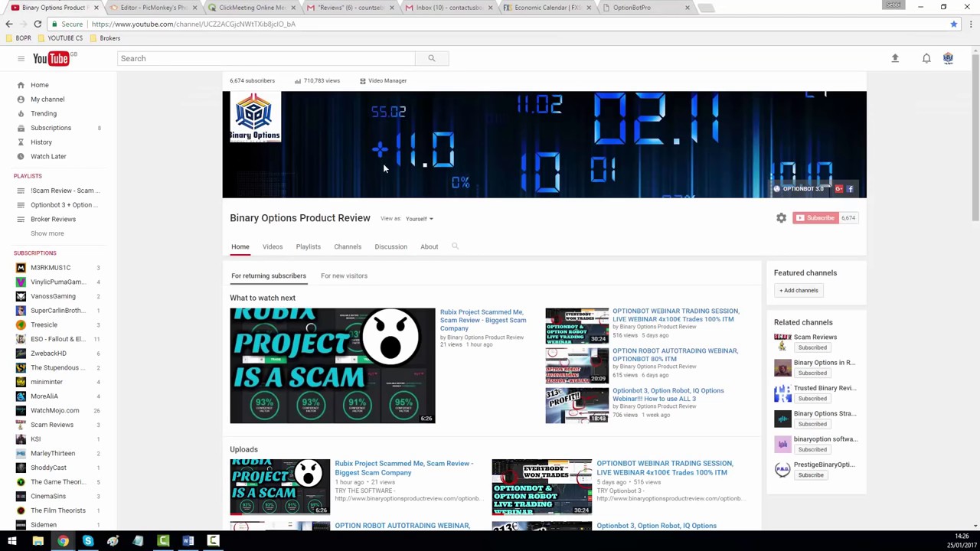Go back in the browser
This screenshot has width=980, height=551.
tap(9, 24)
